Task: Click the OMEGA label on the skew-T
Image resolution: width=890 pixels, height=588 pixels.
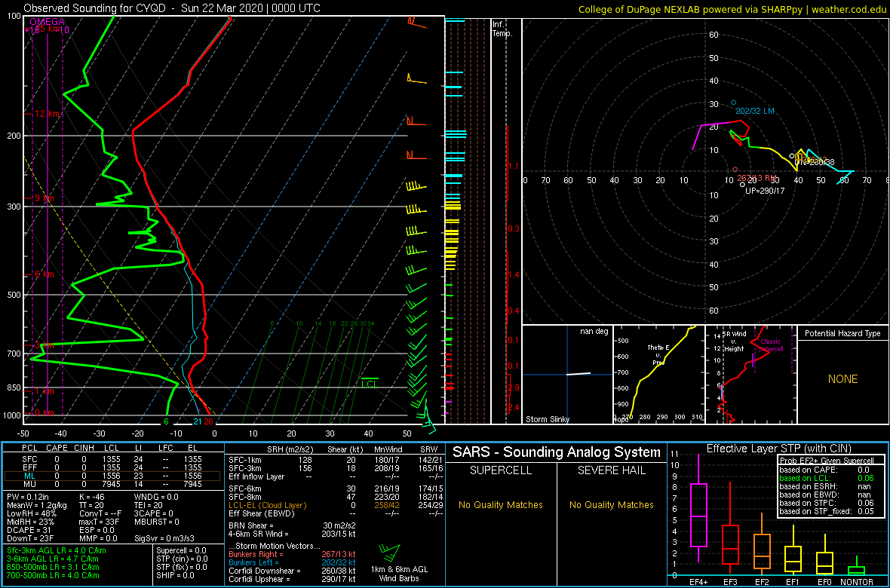Action: coord(47,22)
